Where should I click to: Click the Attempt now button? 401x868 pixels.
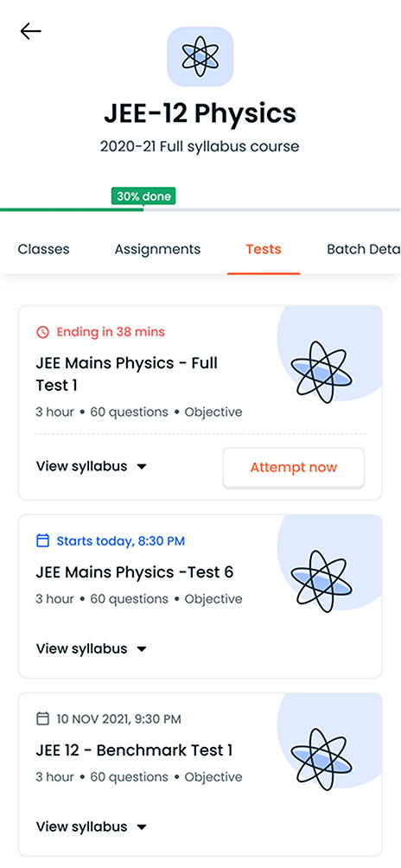click(294, 467)
